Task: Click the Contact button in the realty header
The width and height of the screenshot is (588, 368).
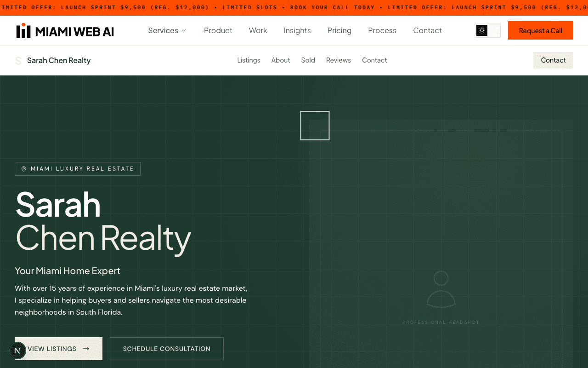Action: click(553, 60)
